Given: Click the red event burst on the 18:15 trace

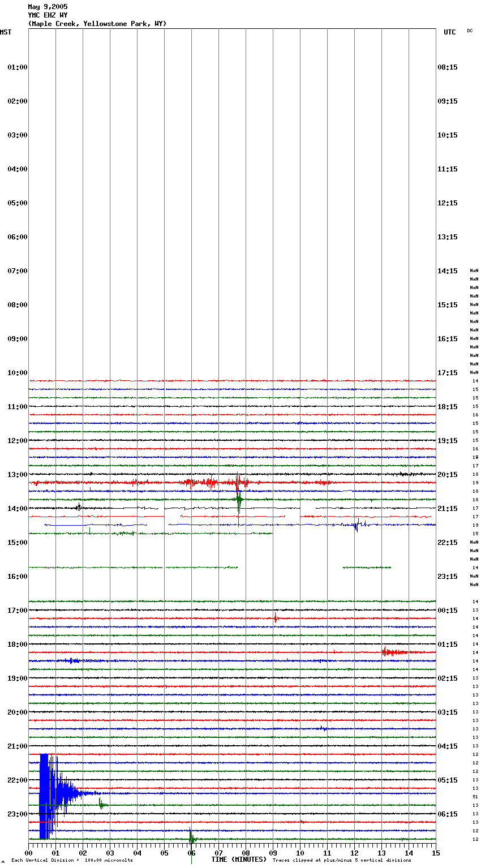Looking at the screenshot, I should click(394, 652).
